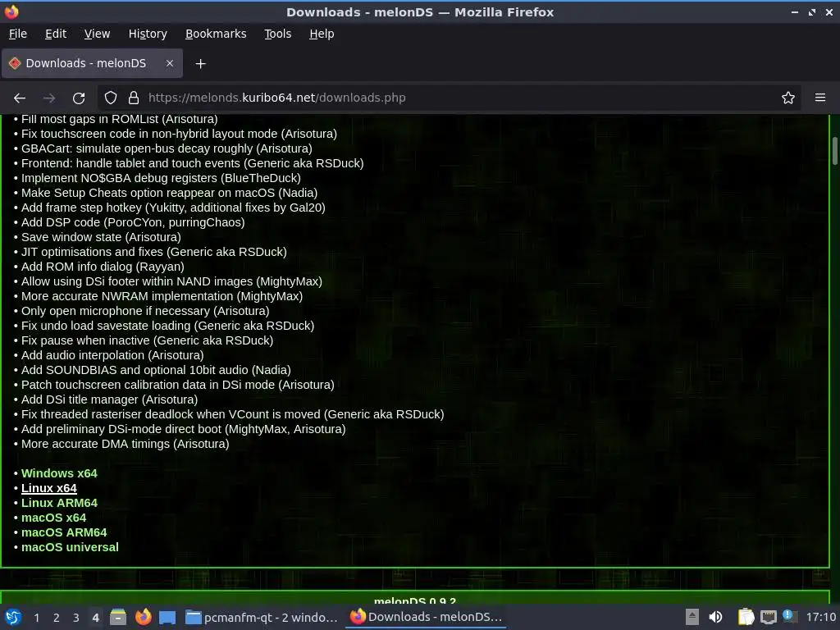Switch to virtual desktop 4
This screenshot has width=840, height=630.
pos(95,618)
